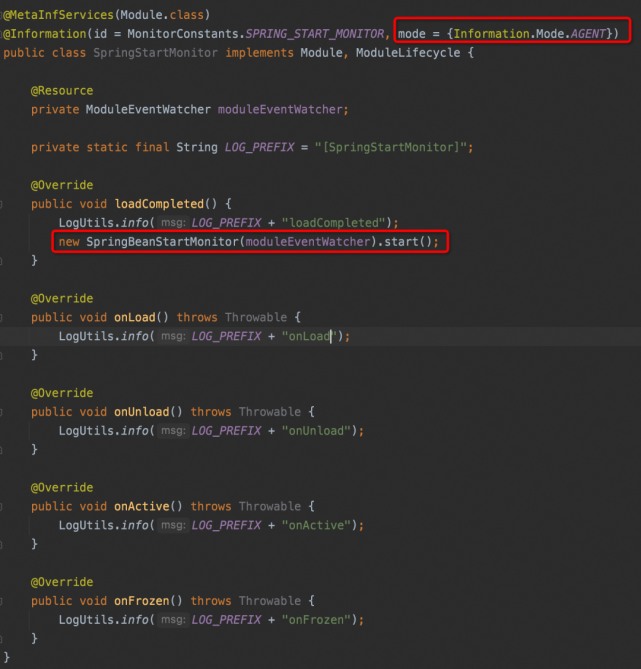The width and height of the screenshot is (641, 669).
Task: Click LOG_PREFIX in the static final declaration
Action: click(x=259, y=147)
